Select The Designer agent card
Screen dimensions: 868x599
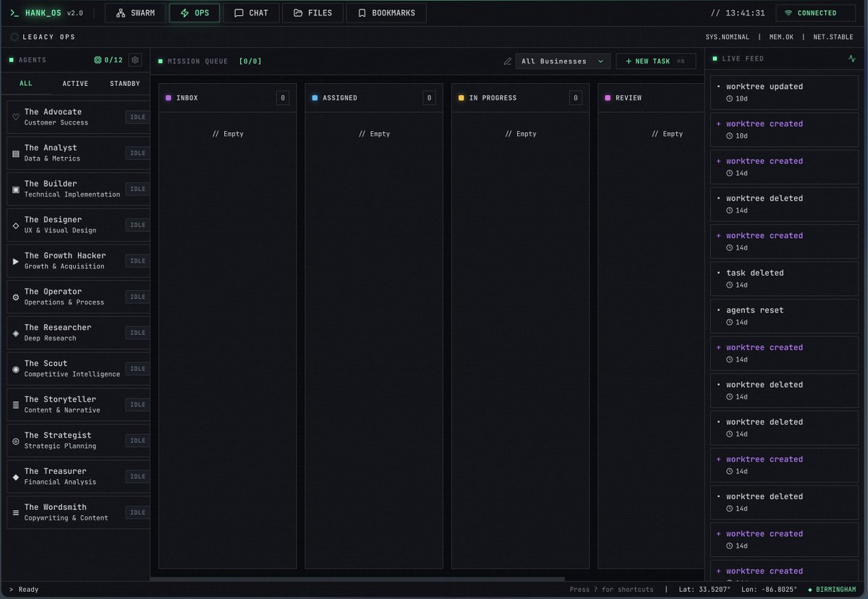point(78,225)
